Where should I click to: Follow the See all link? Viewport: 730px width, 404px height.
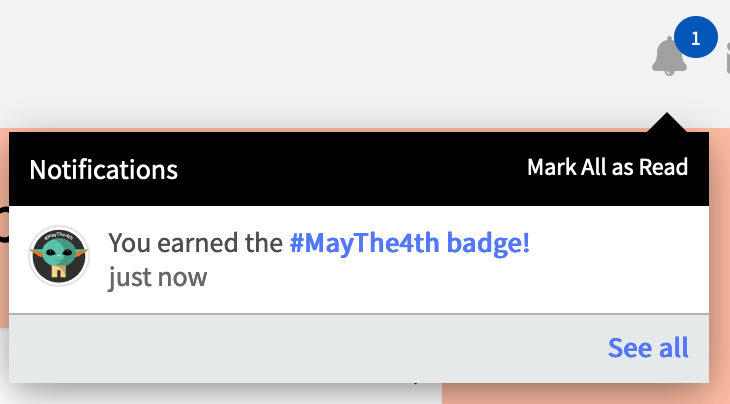click(x=648, y=348)
